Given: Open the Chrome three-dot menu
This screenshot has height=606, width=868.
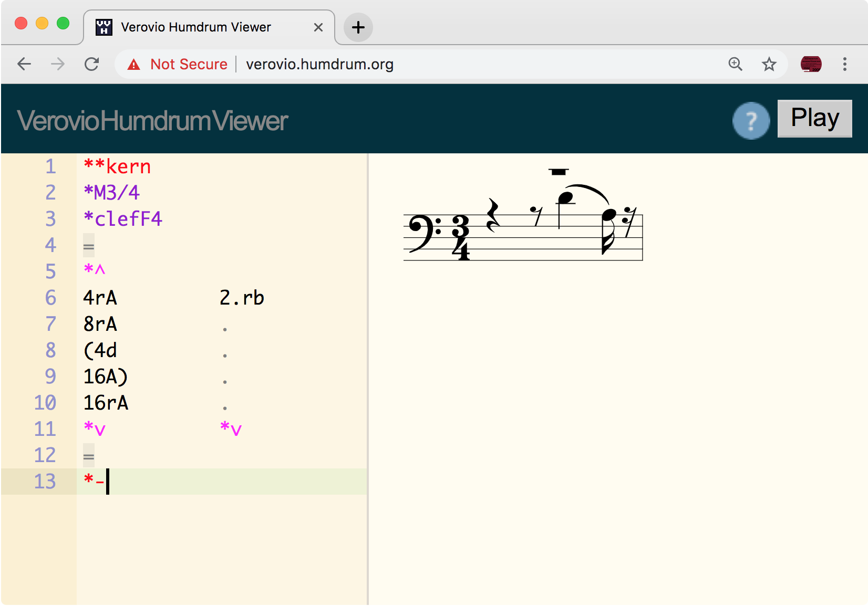Looking at the screenshot, I should click(844, 64).
